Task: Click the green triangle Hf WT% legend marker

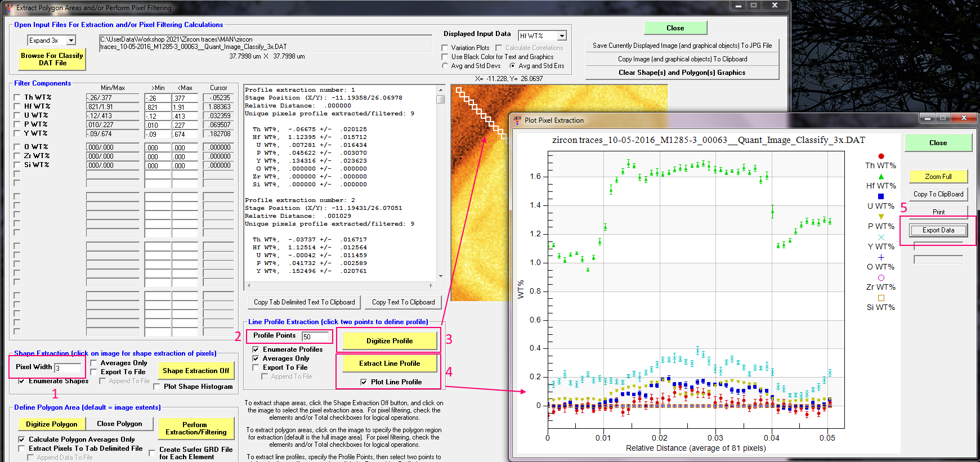Action: [x=881, y=177]
